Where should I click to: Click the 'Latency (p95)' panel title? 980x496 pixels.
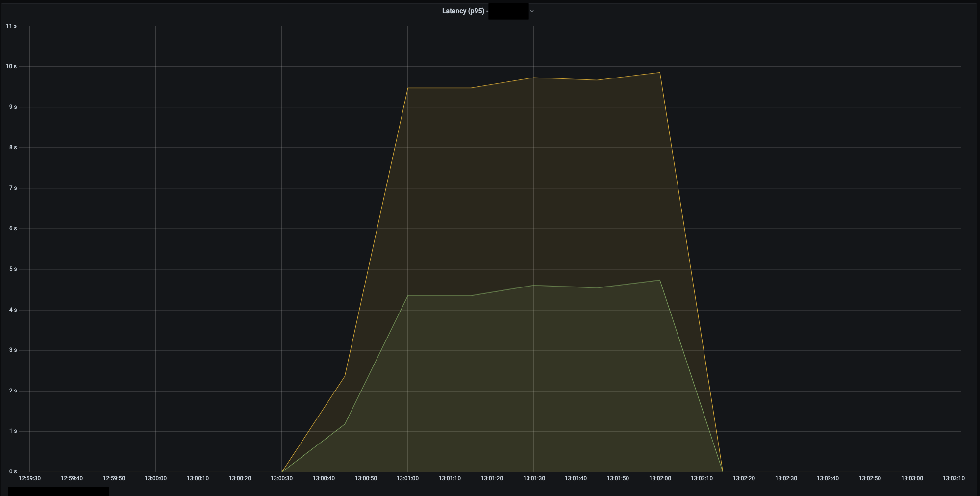[463, 11]
